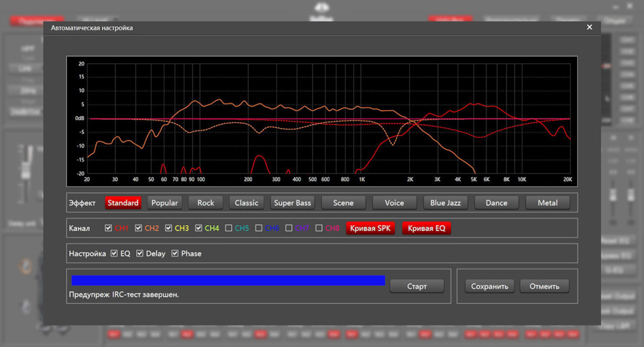Cancel with the Отменить button
The width and height of the screenshot is (644, 347).
pyautogui.click(x=544, y=286)
